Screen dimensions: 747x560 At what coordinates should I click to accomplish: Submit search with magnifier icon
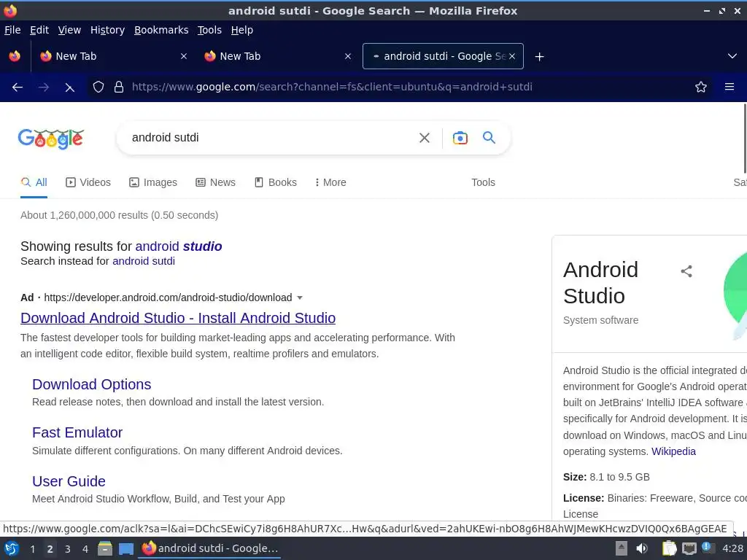[x=489, y=138]
